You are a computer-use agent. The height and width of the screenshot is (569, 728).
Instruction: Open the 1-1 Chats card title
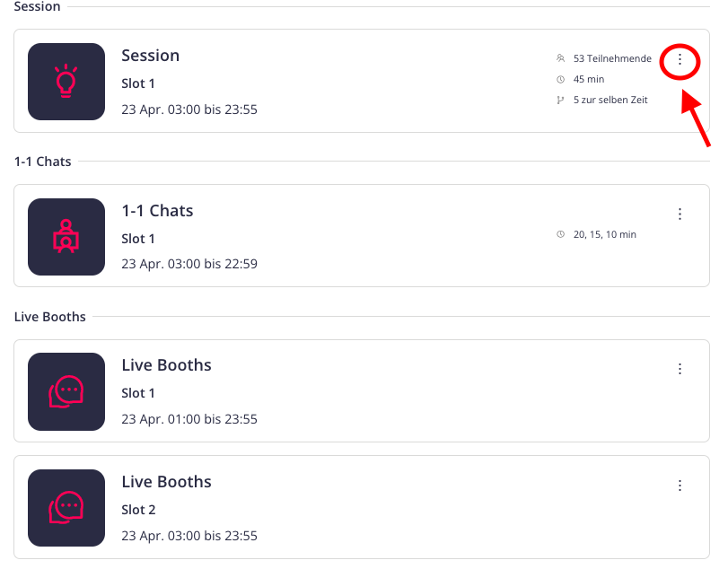(157, 211)
